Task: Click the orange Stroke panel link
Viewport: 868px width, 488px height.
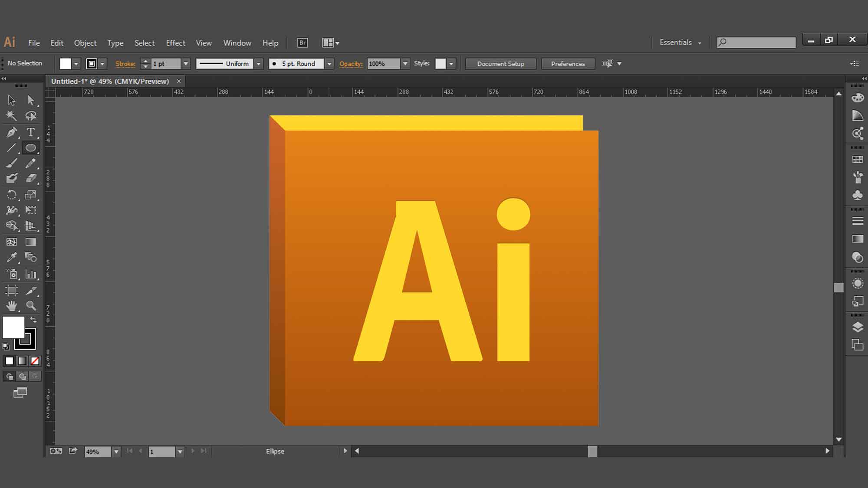Action: tap(125, 64)
